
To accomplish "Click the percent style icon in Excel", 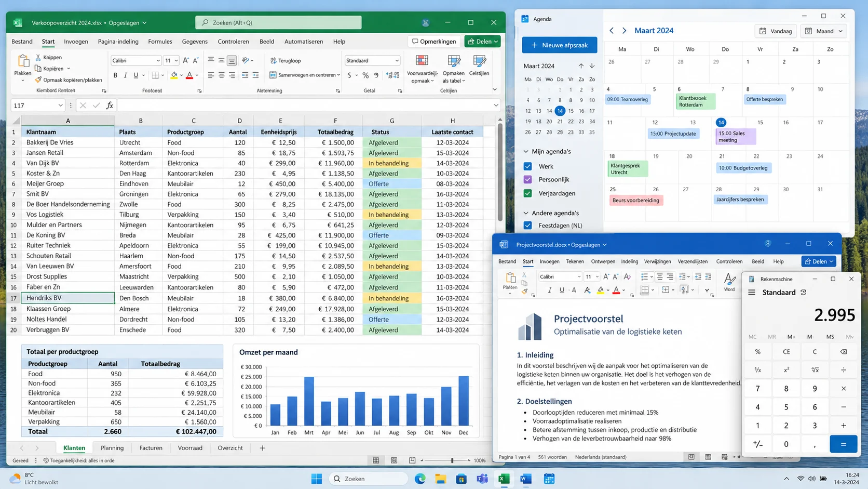I will pos(365,75).
